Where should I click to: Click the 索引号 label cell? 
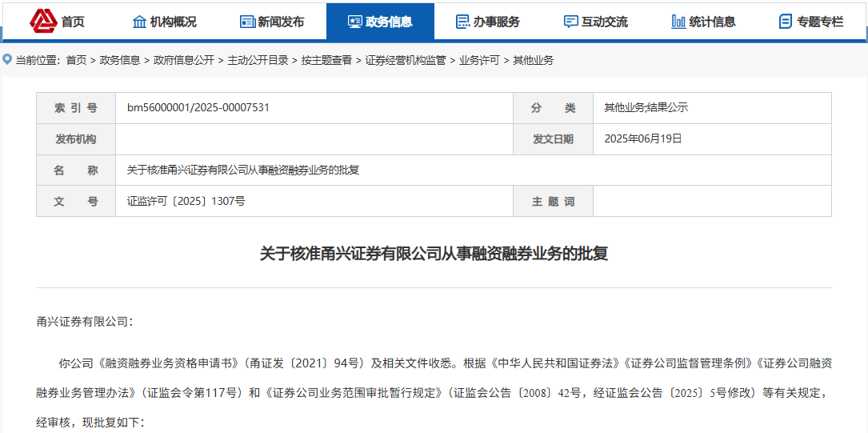[76, 108]
